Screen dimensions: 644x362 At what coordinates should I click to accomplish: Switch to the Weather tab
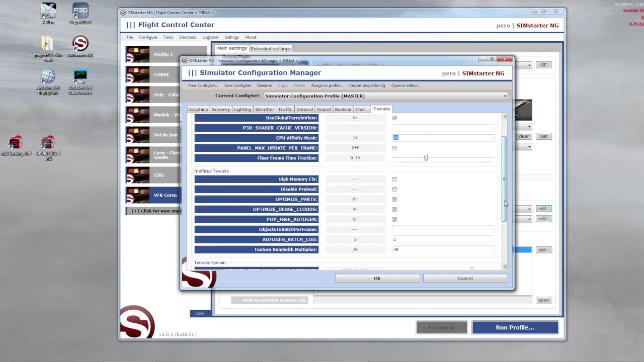click(265, 109)
